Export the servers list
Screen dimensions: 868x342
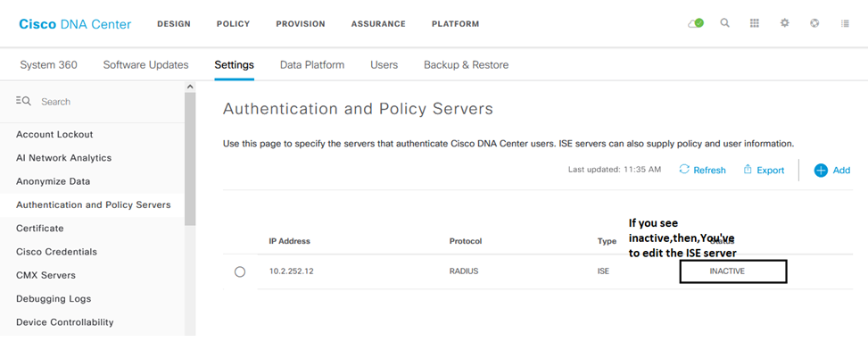pyautogui.click(x=764, y=171)
